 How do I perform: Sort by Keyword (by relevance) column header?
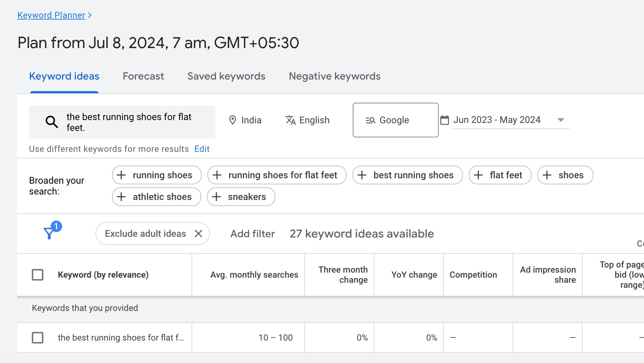pyautogui.click(x=103, y=275)
